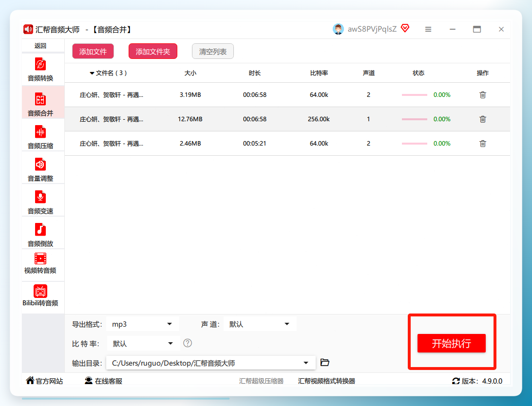Click the version refresh icon

pos(456,381)
